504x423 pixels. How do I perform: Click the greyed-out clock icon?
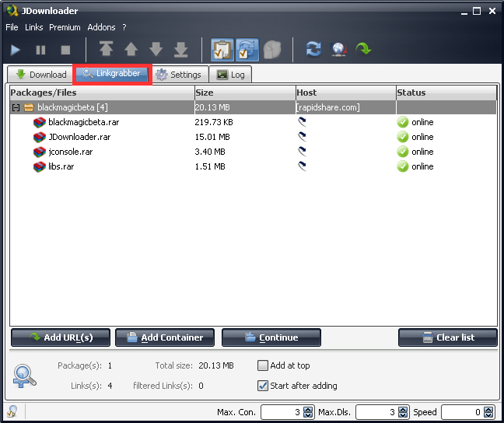pyautogui.click(x=272, y=50)
